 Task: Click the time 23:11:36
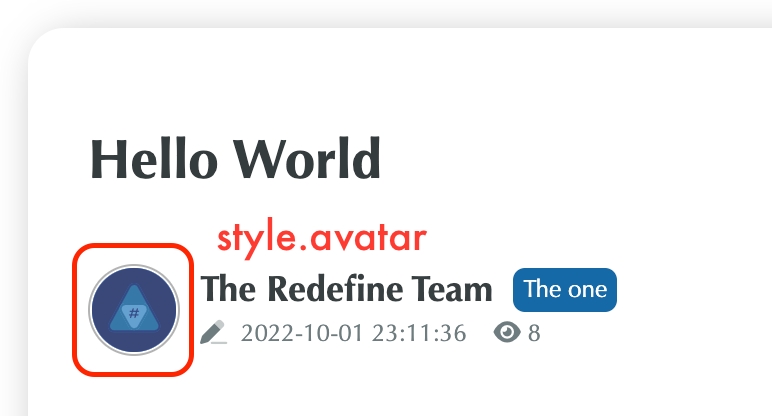click(419, 333)
